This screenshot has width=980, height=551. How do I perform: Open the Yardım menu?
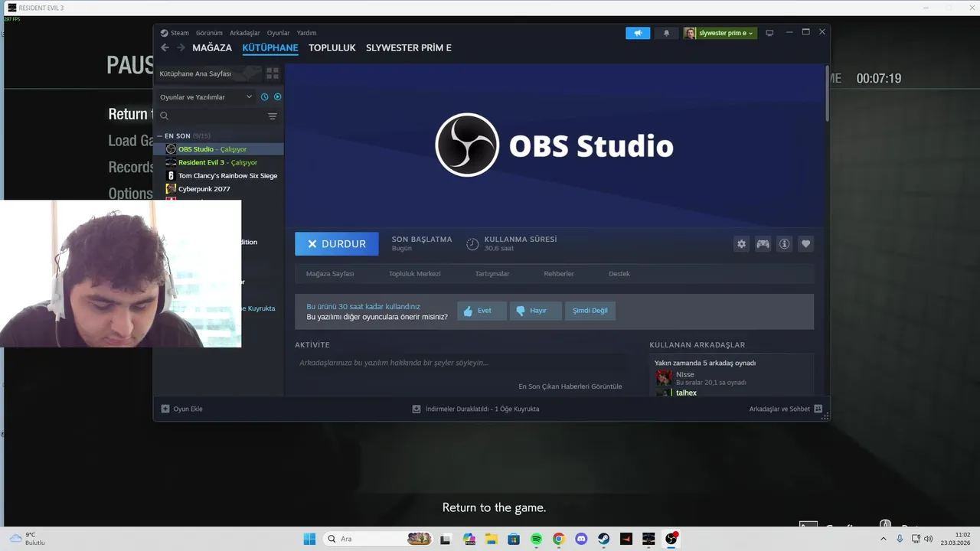point(306,33)
